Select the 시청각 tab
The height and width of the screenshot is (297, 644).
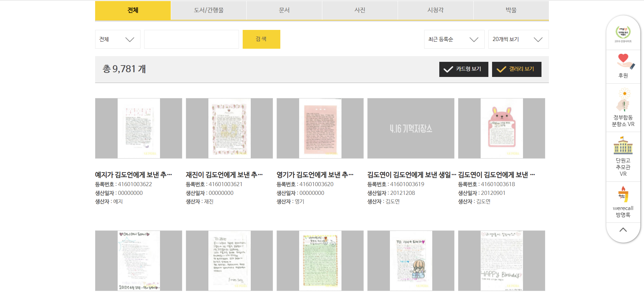[x=435, y=10]
